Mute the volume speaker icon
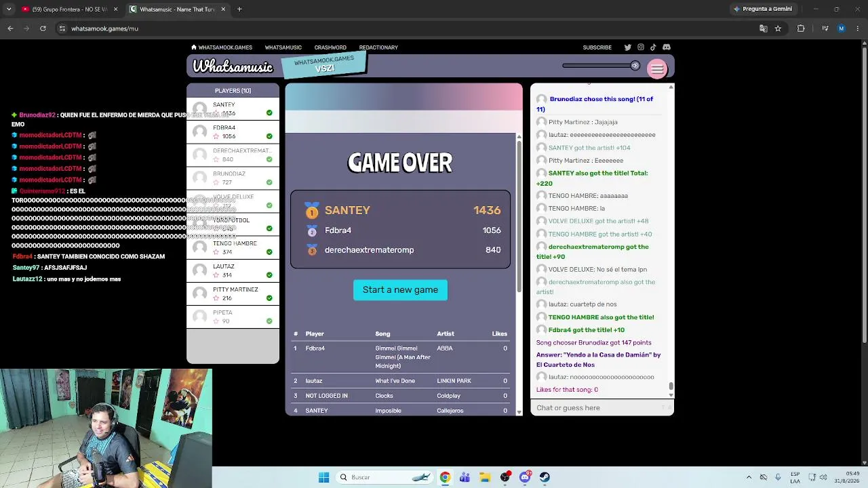868x488 pixels. [x=635, y=66]
